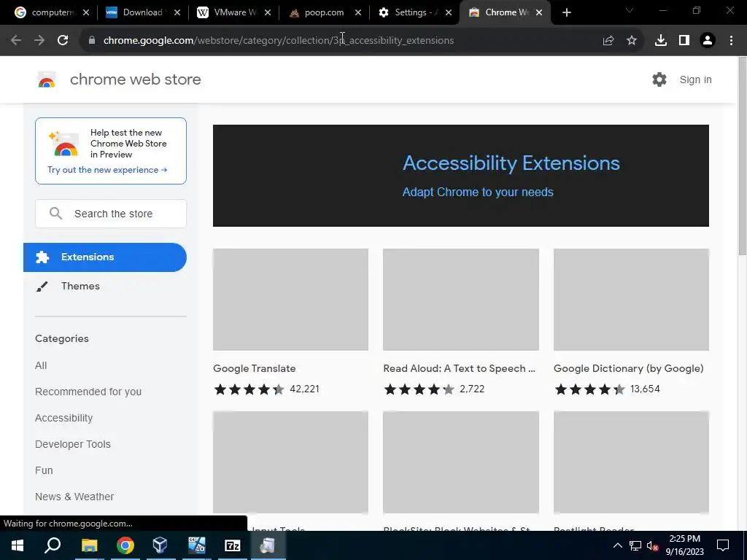The width and height of the screenshot is (747, 560).
Task: Bookmark this page with star icon
Action: click(x=632, y=41)
